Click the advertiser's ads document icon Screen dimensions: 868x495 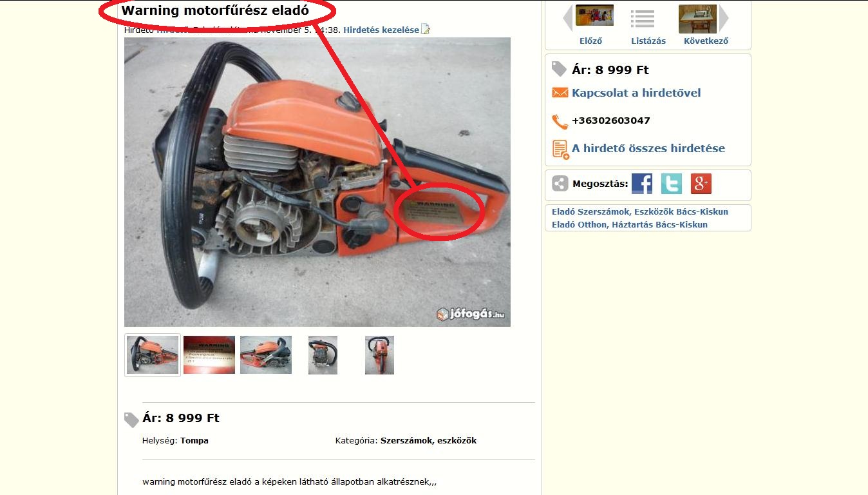(561, 150)
